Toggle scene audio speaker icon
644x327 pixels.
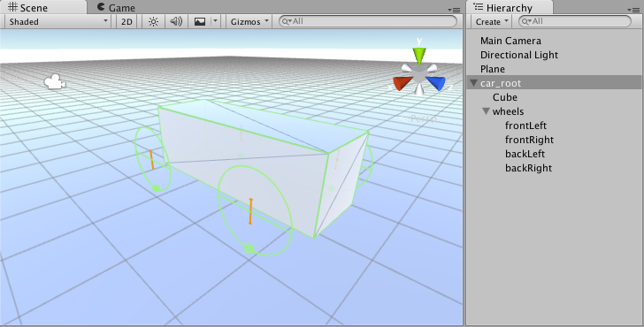tap(176, 22)
